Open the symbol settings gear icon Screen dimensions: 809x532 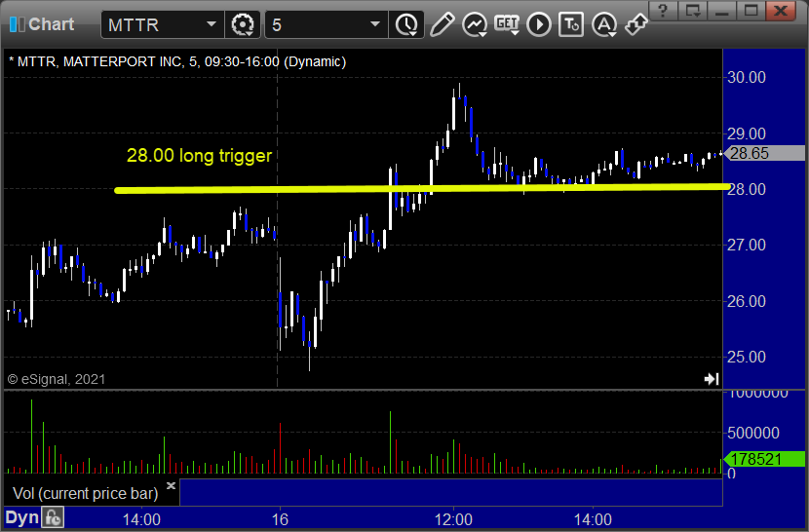tap(242, 24)
